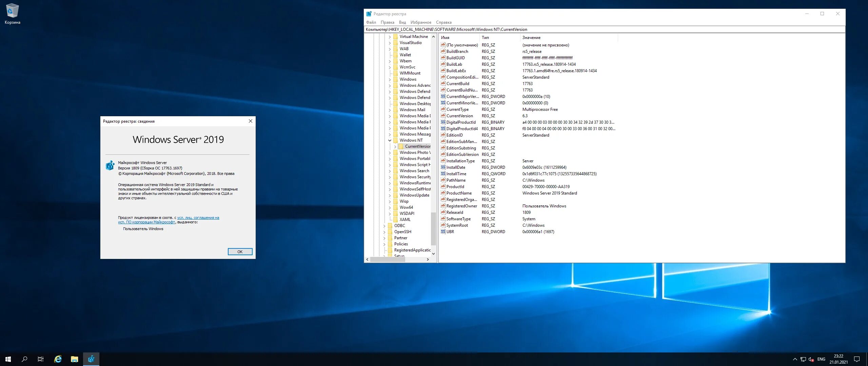Open the Правка menu
Viewport: 868px width, 366px height.
(x=387, y=22)
